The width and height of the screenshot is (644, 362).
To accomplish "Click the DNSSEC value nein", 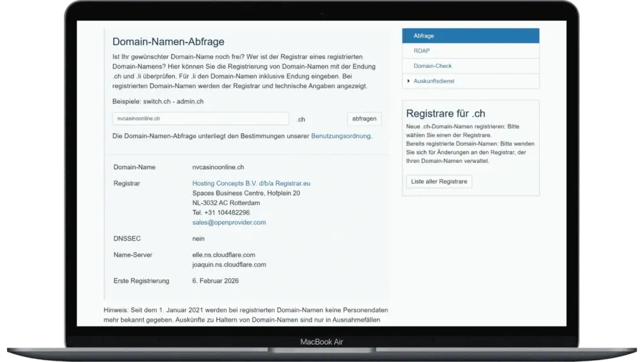I will pyautogui.click(x=198, y=238).
